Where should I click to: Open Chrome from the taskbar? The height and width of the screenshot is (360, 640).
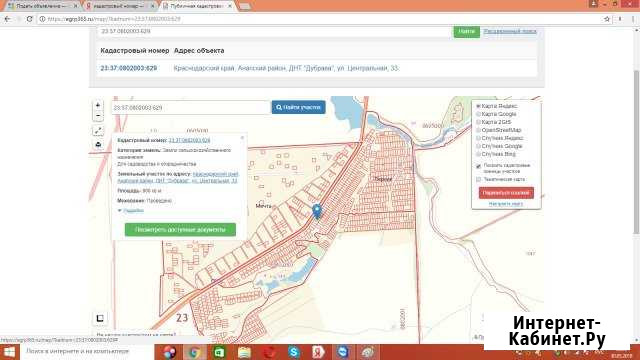[194, 352]
